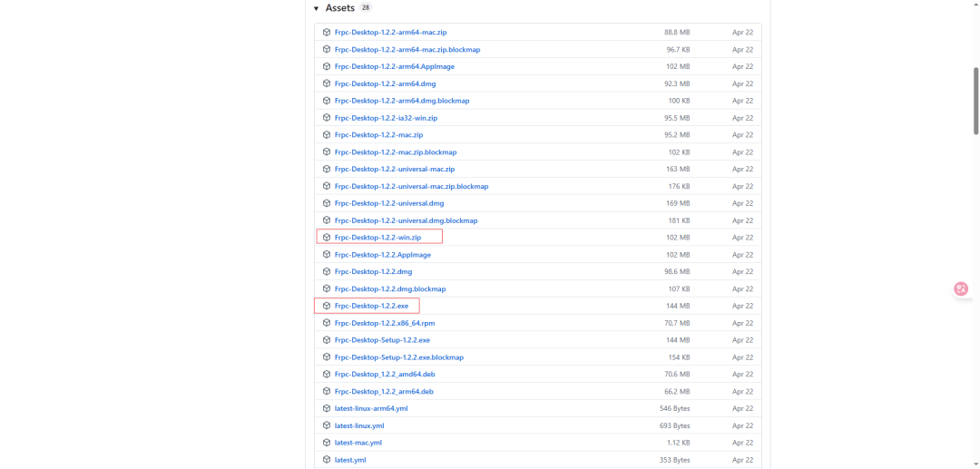Open latest.yml file link
This screenshot has height=469, width=980.
(350, 460)
